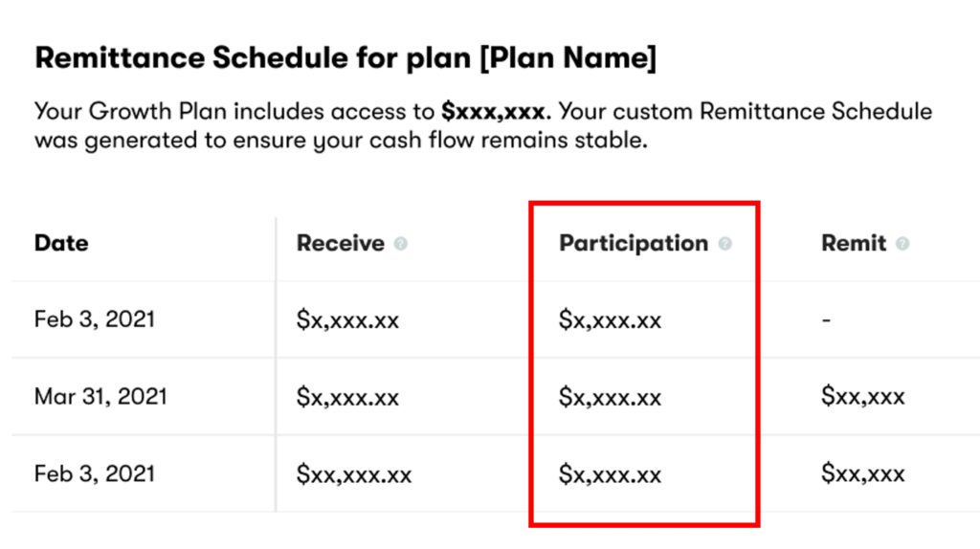Select Remit amount in Mar 31, 2021 row
The image size is (980, 549).
pyautogui.click(x=862, y=397)
